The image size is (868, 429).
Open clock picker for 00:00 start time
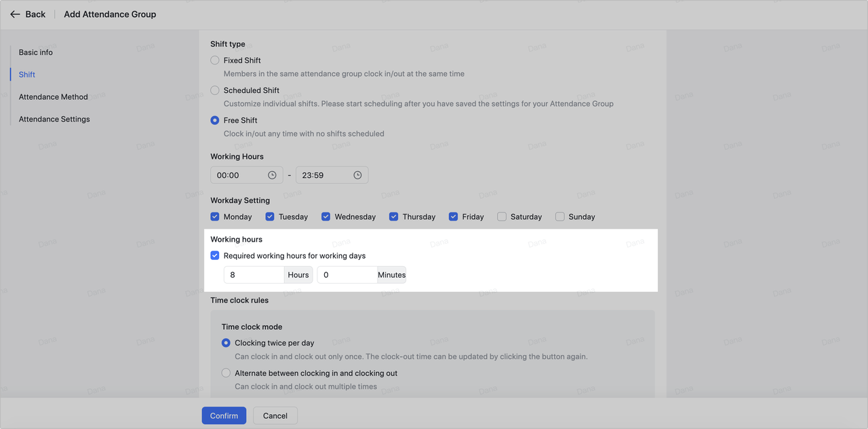pos(272,175)
